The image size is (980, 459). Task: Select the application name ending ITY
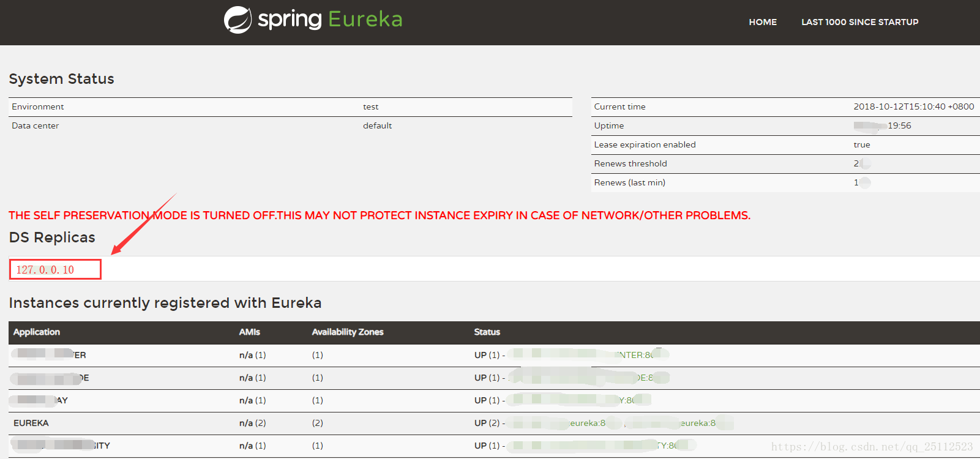click(62, 446)
